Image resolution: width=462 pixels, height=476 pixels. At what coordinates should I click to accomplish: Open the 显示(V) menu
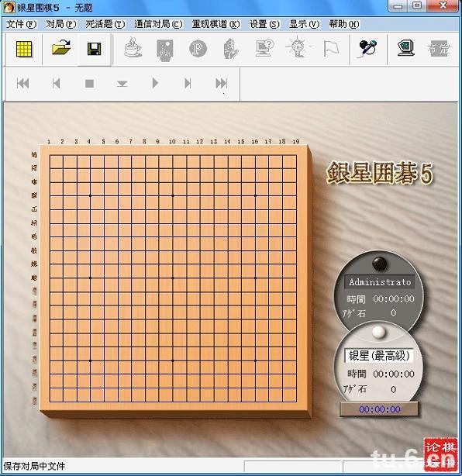point(304,24)
